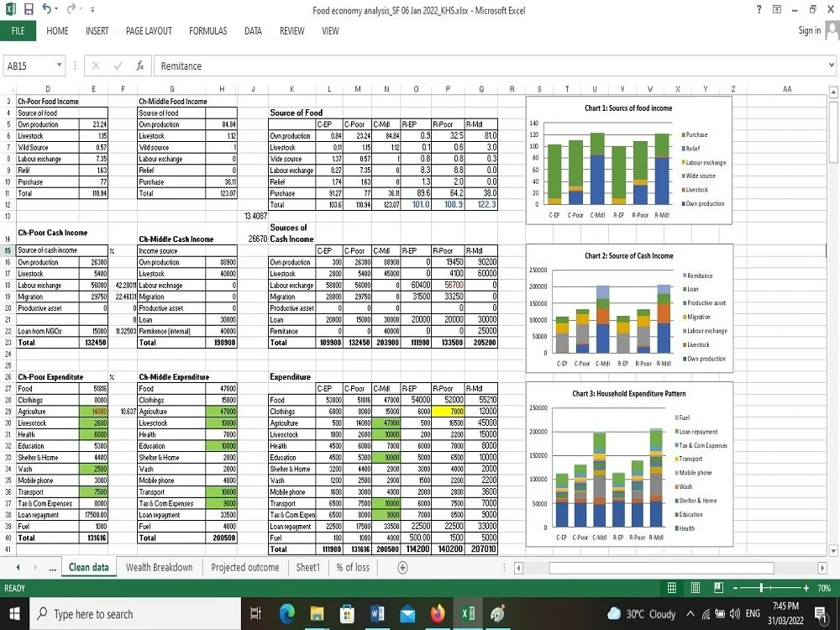
Task: Switch to the Projected outcome sheet tab
Action: [x=244, y=567]
